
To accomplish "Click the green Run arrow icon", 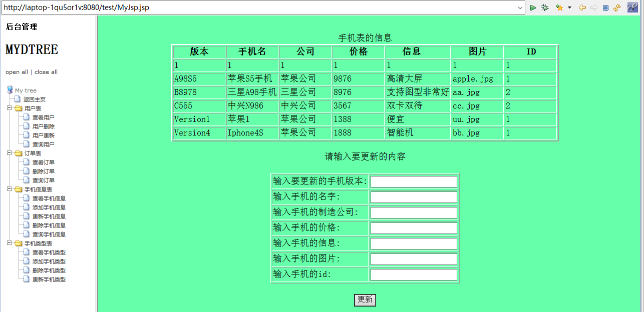I will pyautogui.click(x=533, y=7).
